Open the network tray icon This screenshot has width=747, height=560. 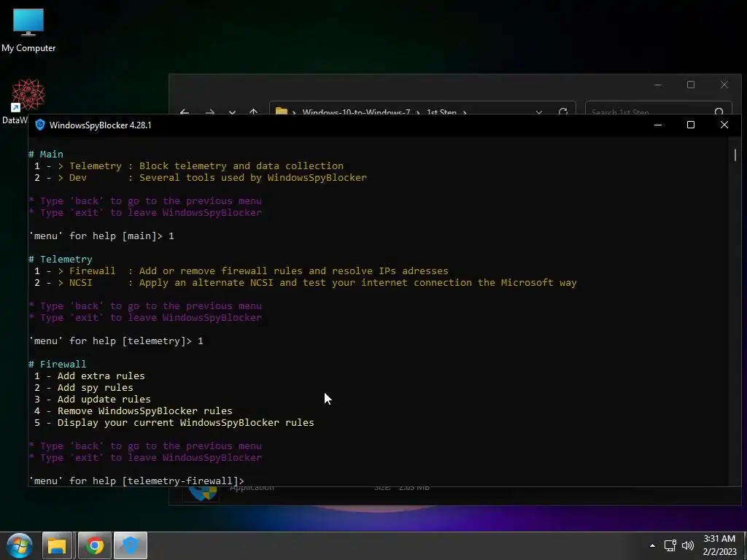[670, 545]
